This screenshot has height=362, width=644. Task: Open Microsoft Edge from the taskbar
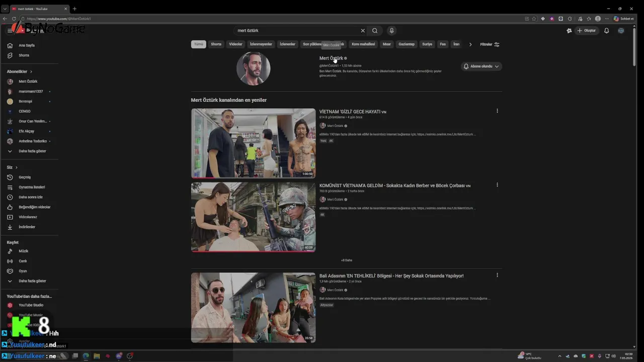(x=86, y=356)
